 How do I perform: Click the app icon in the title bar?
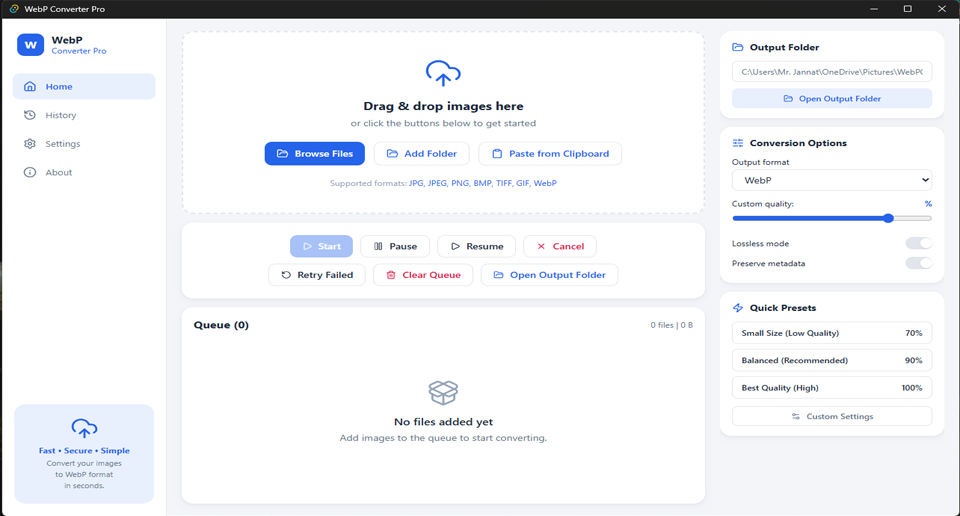point(14,9)
